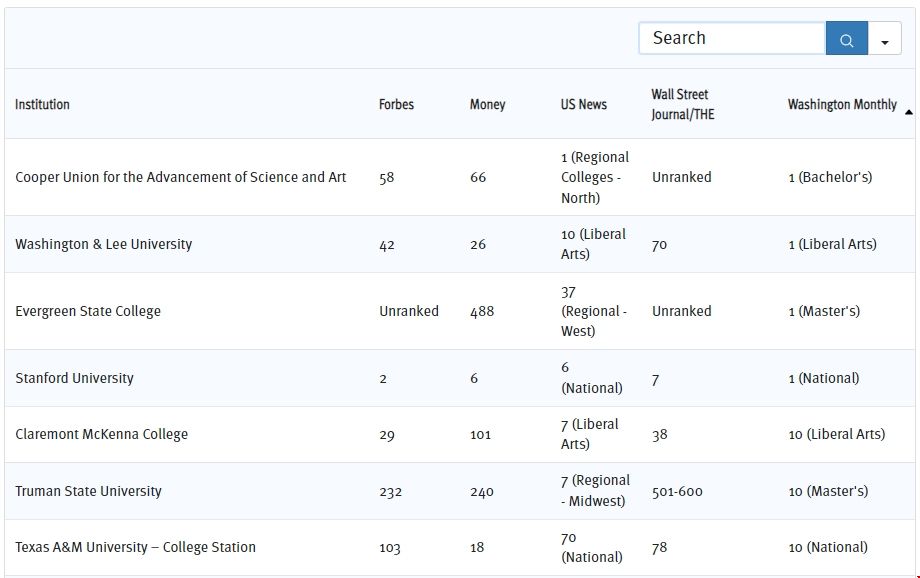Viewport: 920px width, 578px height.
Task: Select the Washington & Lee University row
Action: pos(104,244)
